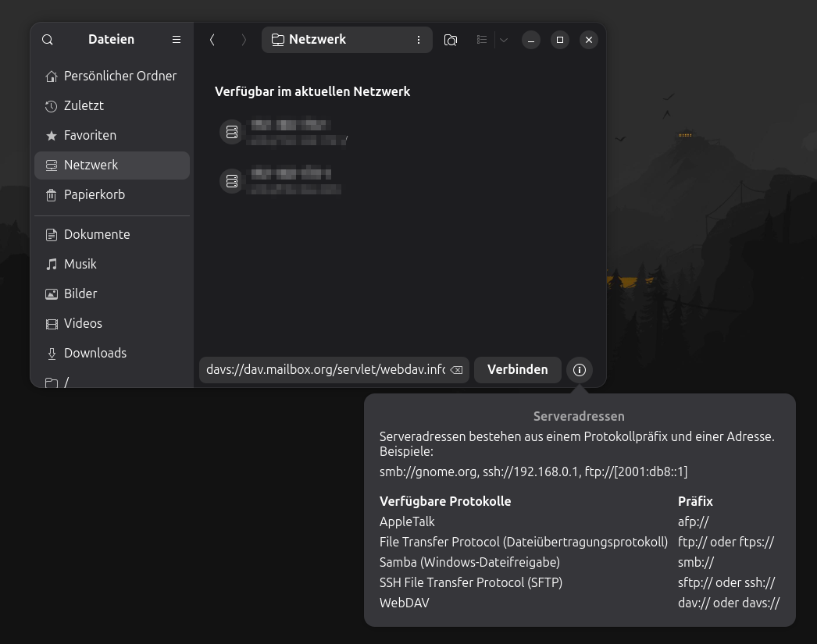This screenshot has height=644, width=817.
Task: Expand the view options dropdown arrow
Action: point(504,40)
